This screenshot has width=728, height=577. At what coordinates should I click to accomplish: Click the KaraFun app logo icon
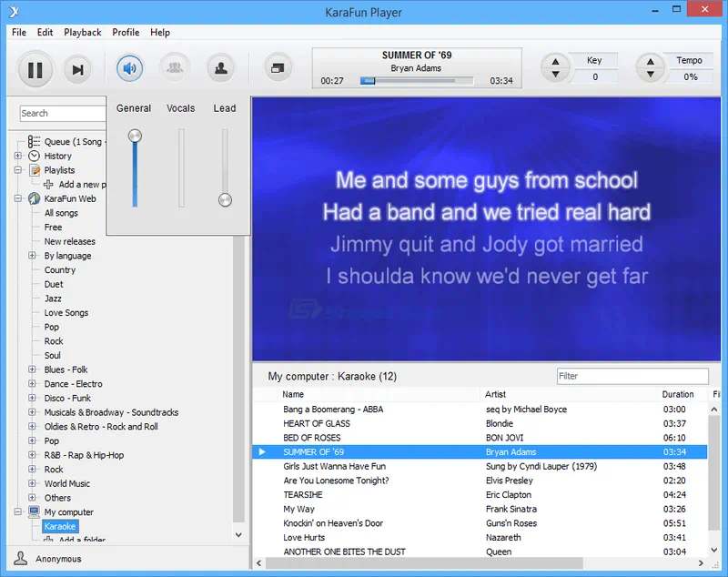pos(14,12)
